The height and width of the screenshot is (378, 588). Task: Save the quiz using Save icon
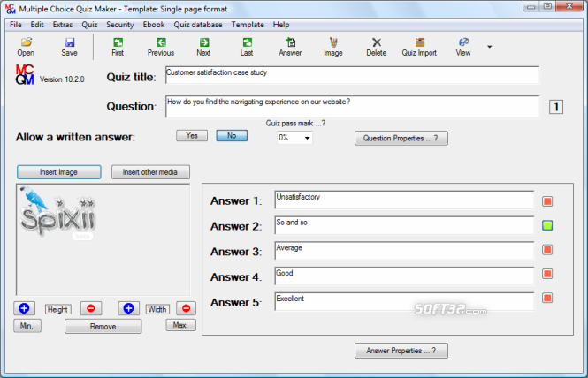coord(69,47)
